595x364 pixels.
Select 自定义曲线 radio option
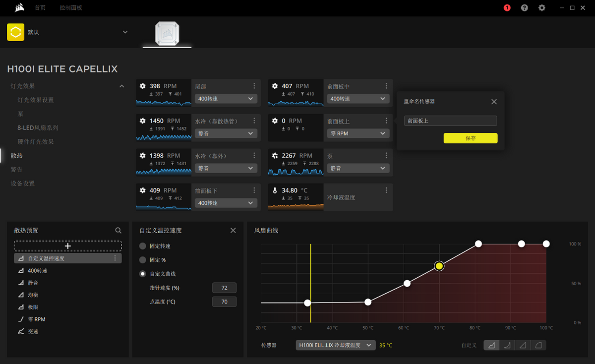(143, 274)
